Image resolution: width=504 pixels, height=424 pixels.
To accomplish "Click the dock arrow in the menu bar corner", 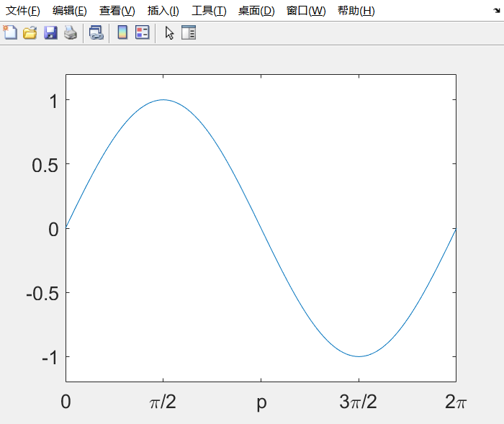I will pyautogui.click(x=497, y=11).
